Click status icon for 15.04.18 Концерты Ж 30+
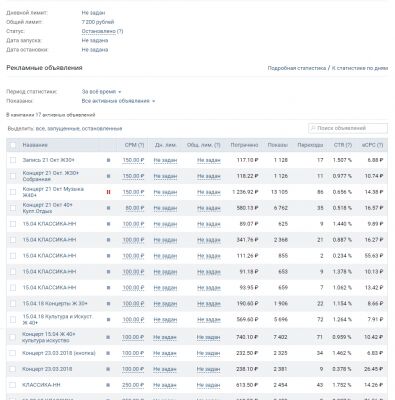 point(108,304)
